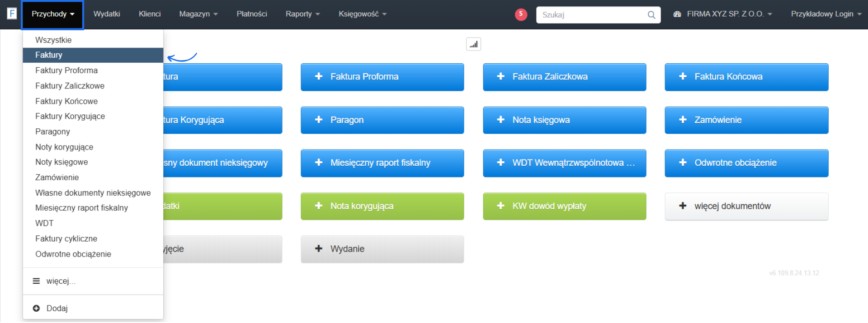Image resolution: width=868 pixels, height=323 pixels.
Task: Open Miesięczny raport fiskalny menu entry
Action: tap(93, 208)
